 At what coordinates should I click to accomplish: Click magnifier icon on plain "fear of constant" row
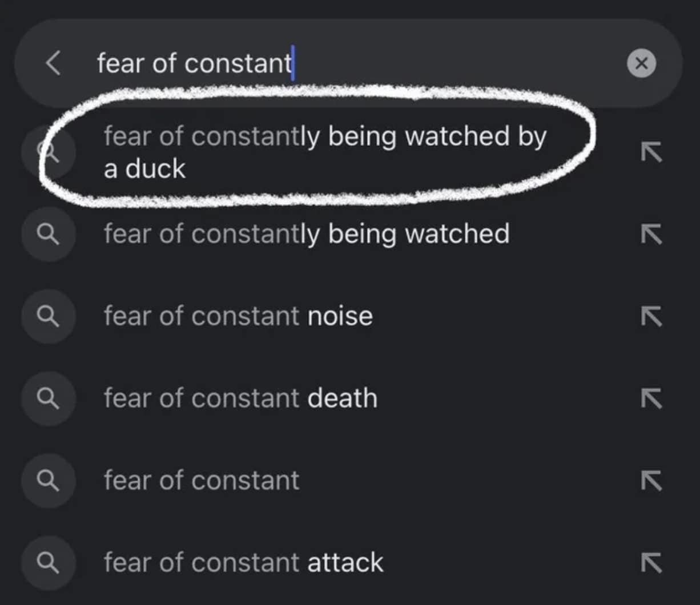click(48, 481)
